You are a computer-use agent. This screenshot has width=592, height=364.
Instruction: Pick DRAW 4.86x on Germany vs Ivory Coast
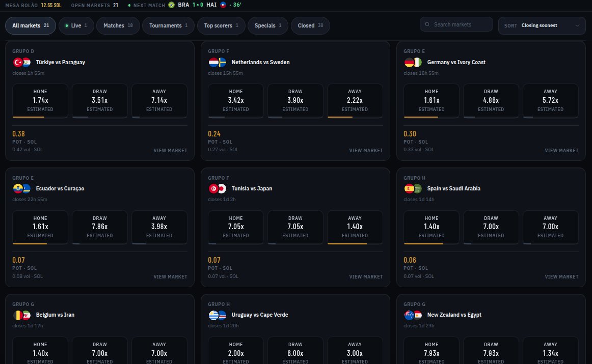pos(491,101)
